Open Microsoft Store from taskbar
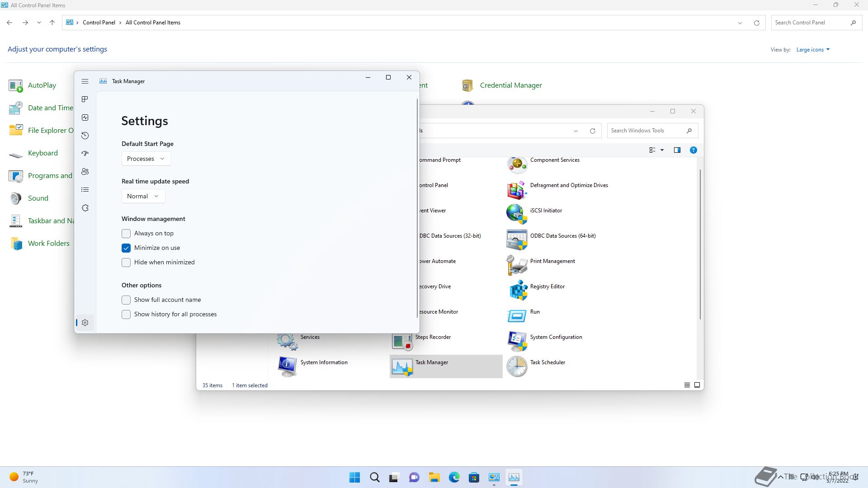The width and height of the screenshot is (868, 488). [474, 478]
